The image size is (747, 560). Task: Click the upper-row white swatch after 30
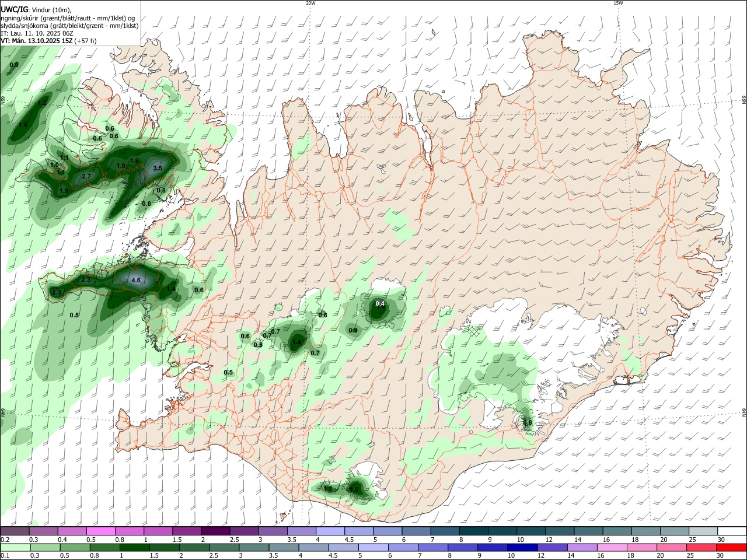coord(732,531)
